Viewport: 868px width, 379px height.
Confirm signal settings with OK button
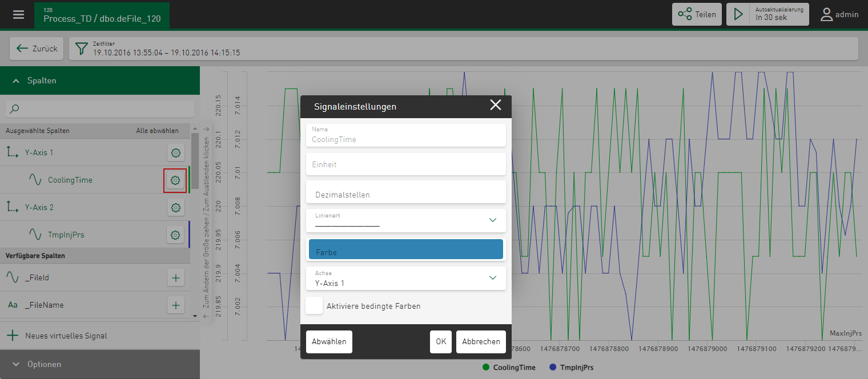pyautogui.click(x=440, y=342)
